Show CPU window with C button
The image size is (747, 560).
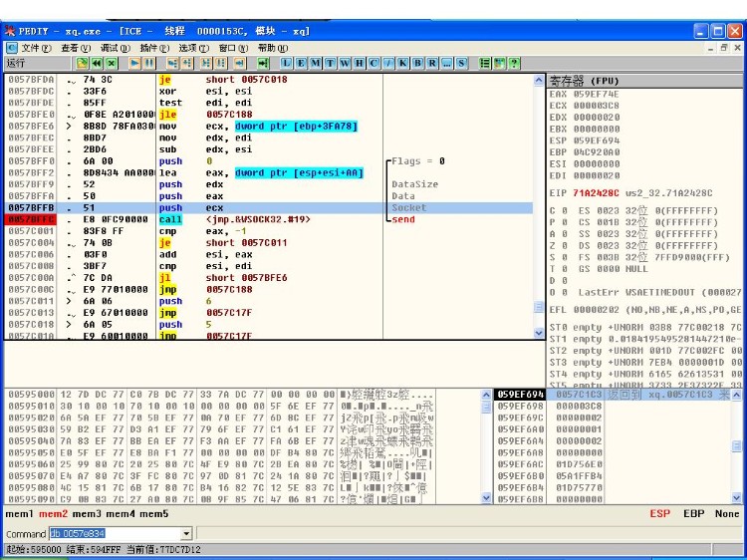click(373, 63)
